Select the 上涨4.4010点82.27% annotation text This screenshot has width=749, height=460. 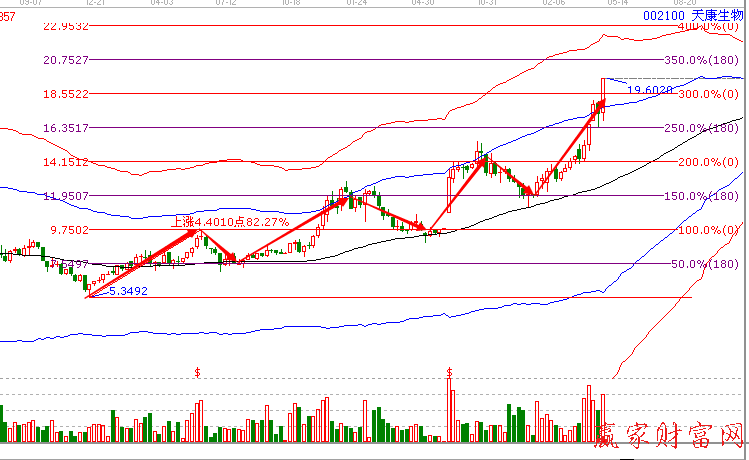(230, 222)
